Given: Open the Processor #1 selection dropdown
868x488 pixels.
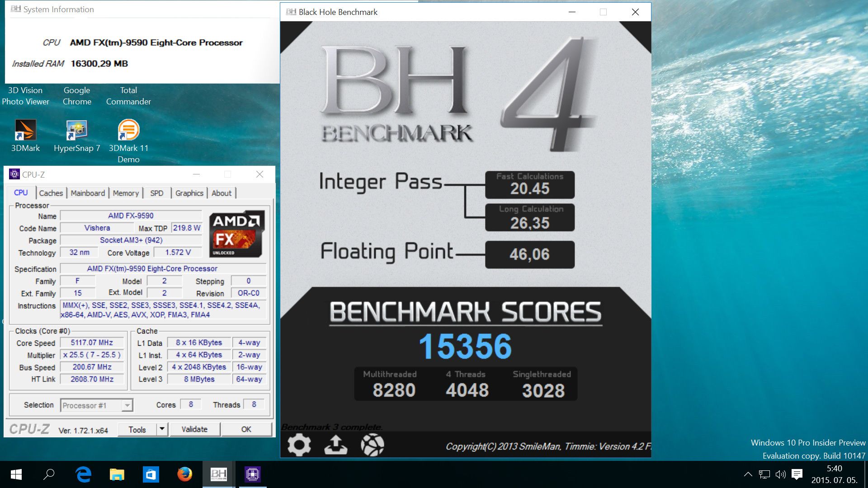Looking at the screenshot, I should (x=96, y=405).
